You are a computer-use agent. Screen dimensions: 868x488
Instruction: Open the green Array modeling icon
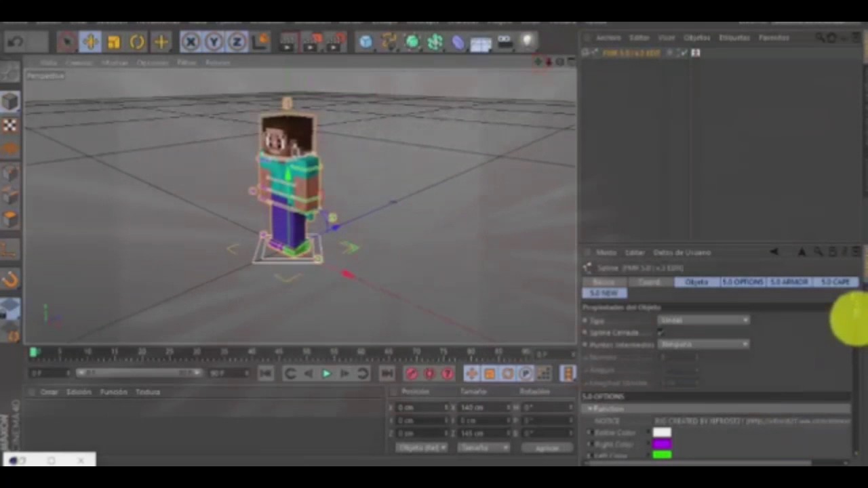pyautogui.click(x=435, y=42)
